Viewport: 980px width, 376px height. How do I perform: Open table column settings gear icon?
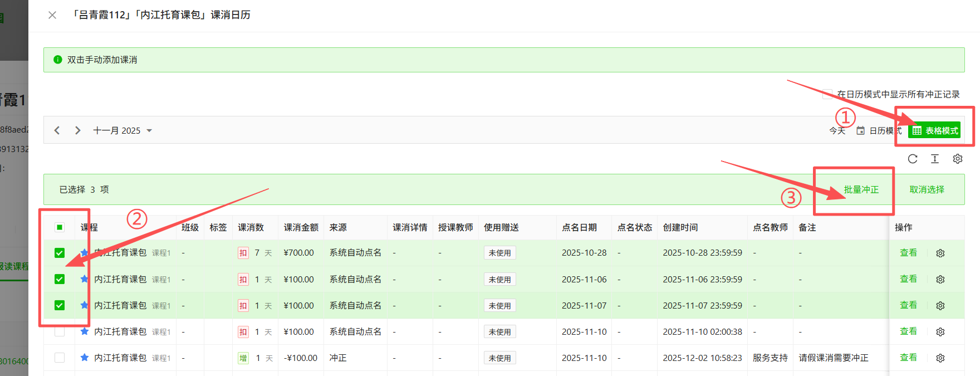[x=958, y=159]
